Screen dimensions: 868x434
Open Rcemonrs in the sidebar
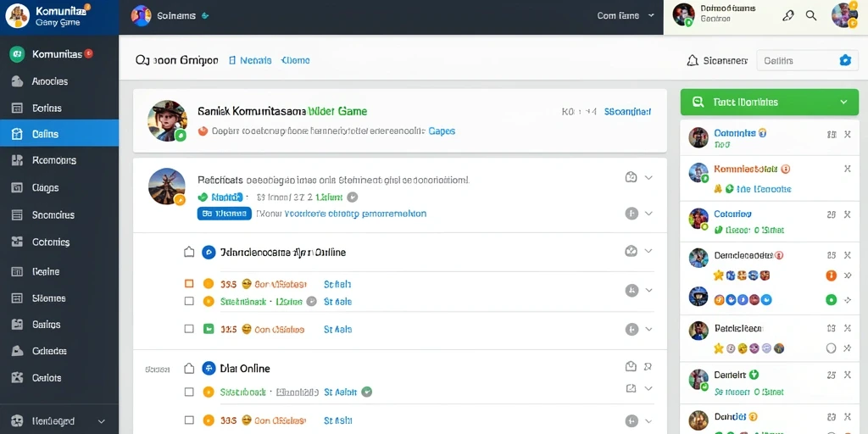(x=59, y=160)
